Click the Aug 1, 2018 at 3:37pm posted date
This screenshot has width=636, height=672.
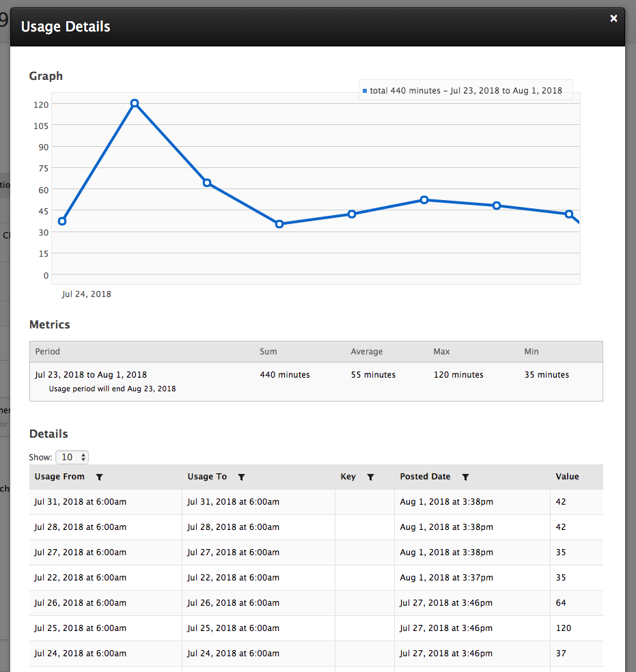tap(446, 578)
